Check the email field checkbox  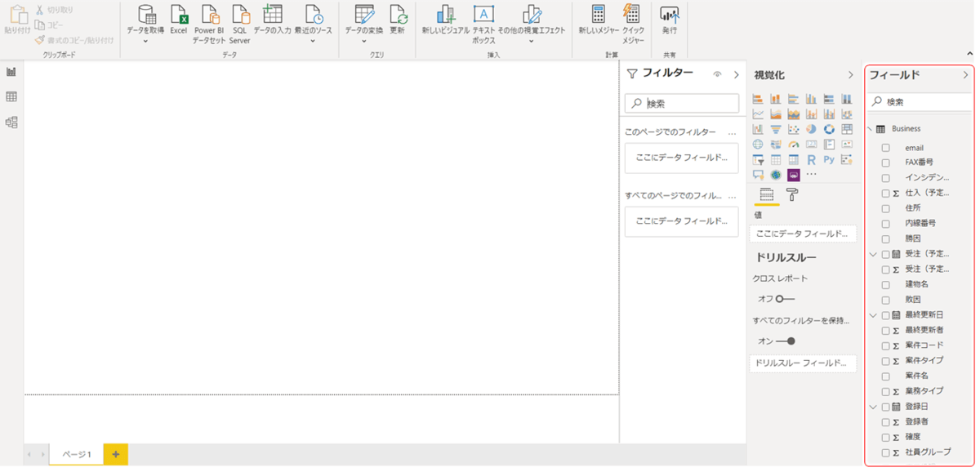pyautogui.click(x=885, y=148)
